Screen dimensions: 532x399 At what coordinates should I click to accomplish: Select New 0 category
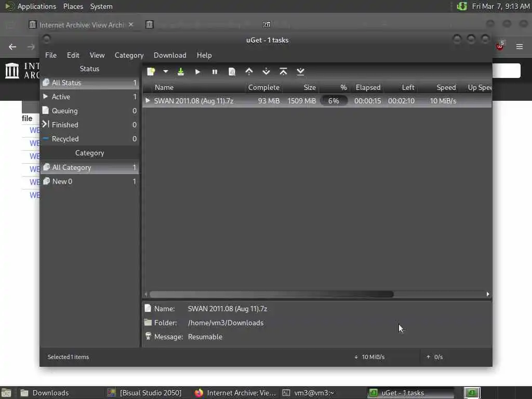(89, 181)
